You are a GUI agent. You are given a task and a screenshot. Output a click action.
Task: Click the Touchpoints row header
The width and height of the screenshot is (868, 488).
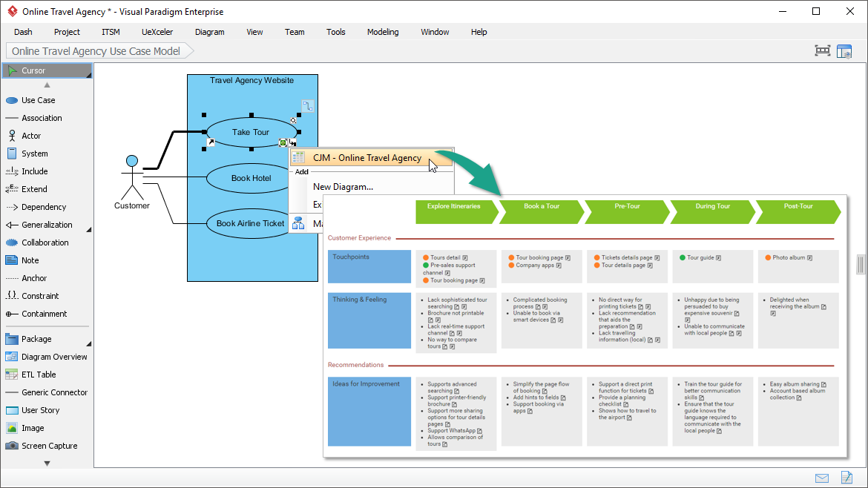click(x=369, y=267)
